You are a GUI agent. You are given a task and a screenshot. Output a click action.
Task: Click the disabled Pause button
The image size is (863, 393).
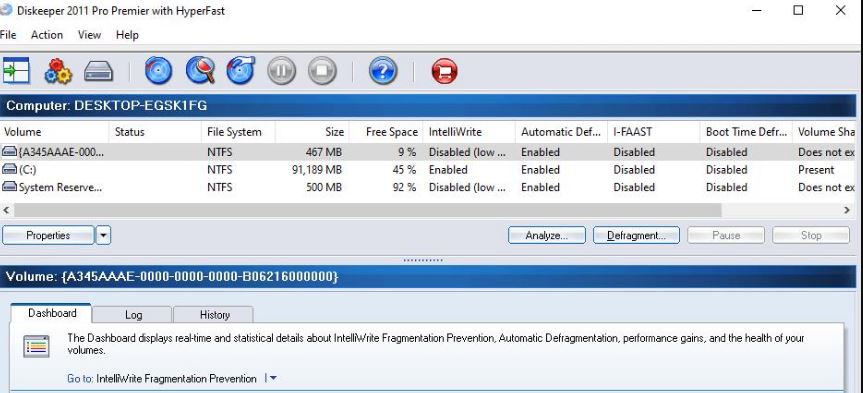tap(726, 236)
